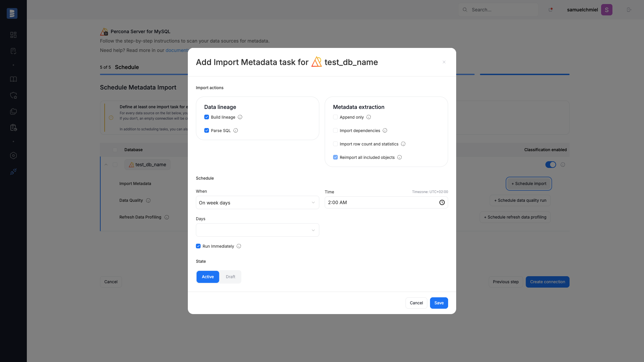Click Cancel in the dialog footer

(x=416, y=303)
